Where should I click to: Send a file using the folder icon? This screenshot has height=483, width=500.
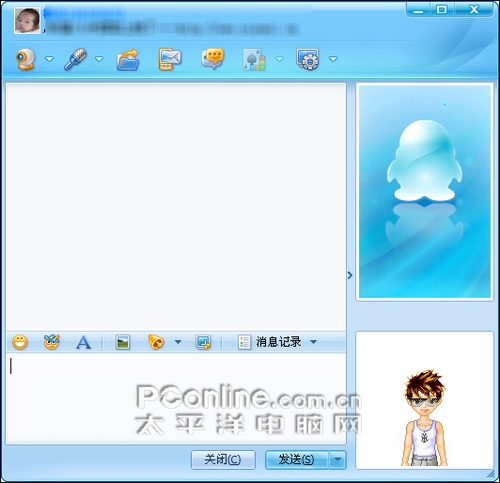(128, 59)
